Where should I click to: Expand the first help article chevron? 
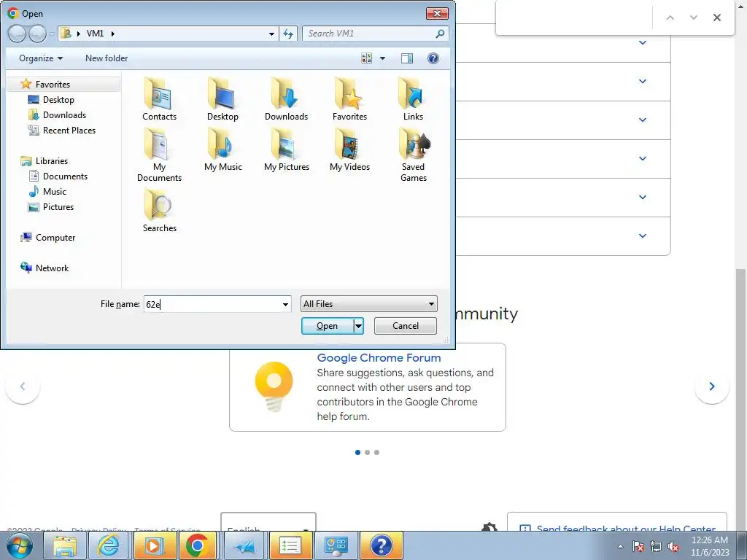click(642, 43)
